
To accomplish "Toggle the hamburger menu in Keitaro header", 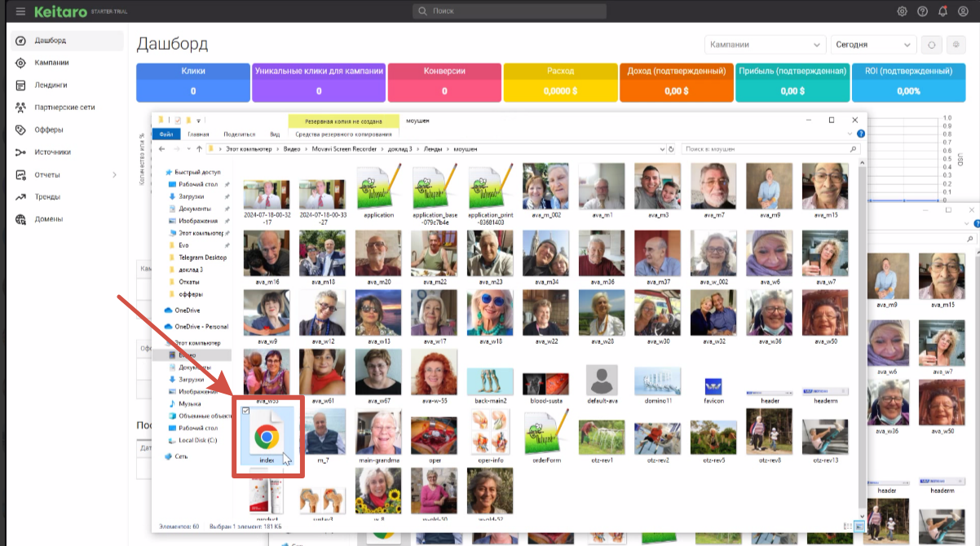I will pos(20,11).
